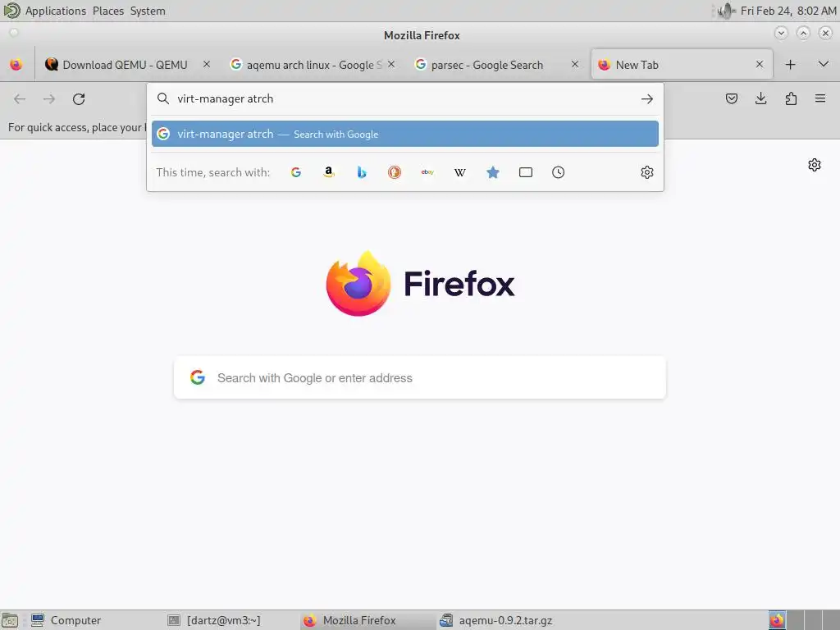Image resolution: width=840 pixels, height=630 pixels.
Task: Click the clock showing Fri Feb 24
Action: pos(787,11)
